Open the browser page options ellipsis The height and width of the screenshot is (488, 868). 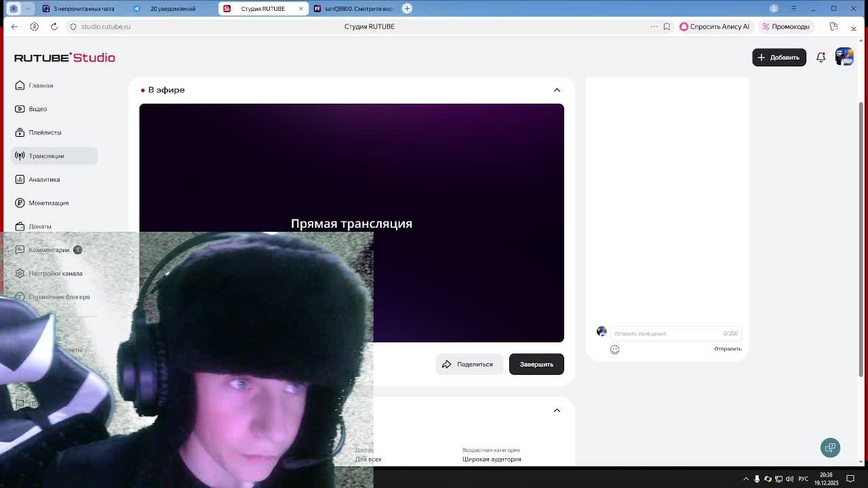[654, 26]
